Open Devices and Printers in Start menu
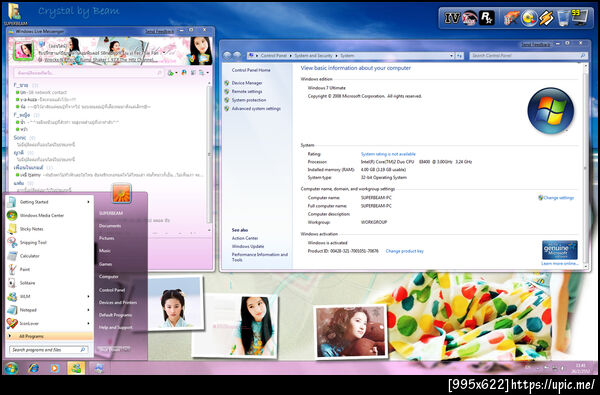The image size is (600, 395). [118, 302]
